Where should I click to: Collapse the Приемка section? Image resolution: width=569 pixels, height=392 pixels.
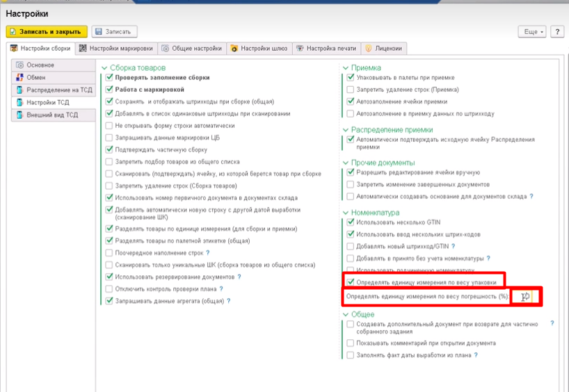(x=346, y=68)
